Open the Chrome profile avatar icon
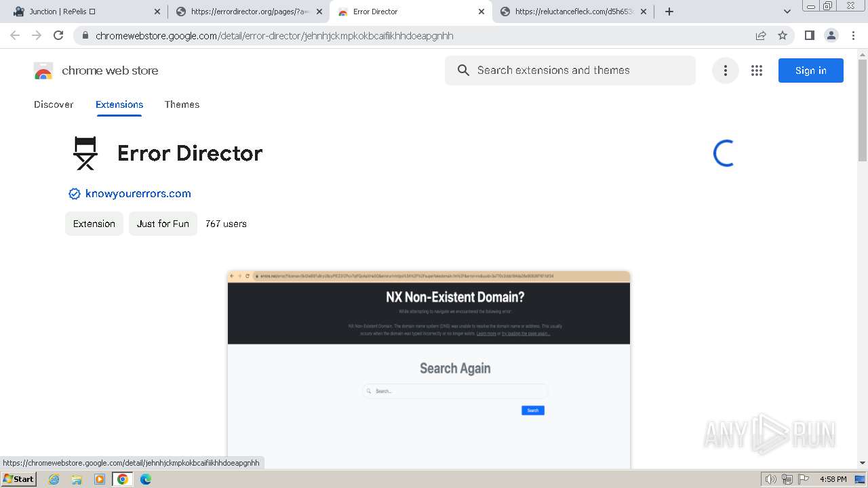The image size is (868, 488). click(x=831, y=35)
